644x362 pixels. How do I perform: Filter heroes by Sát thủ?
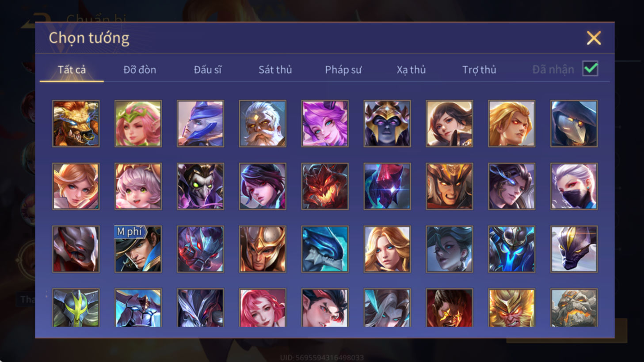click(275, 70)
